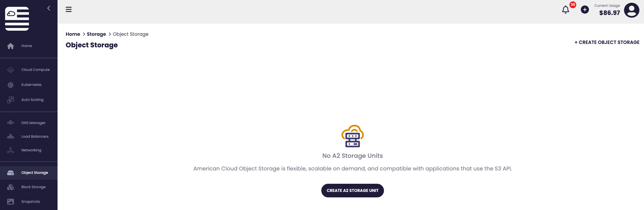Navigate to the Storage breadcrumb
644x210 pixels.
pos(96,34)
